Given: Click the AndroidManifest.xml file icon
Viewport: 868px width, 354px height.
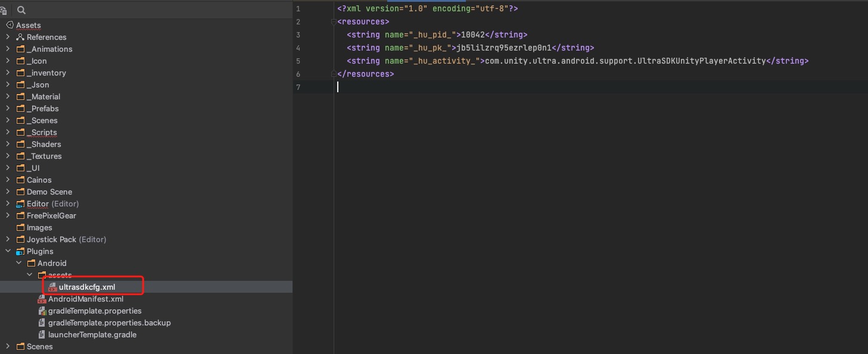Looking at the screenshot, I should (42, 299).
